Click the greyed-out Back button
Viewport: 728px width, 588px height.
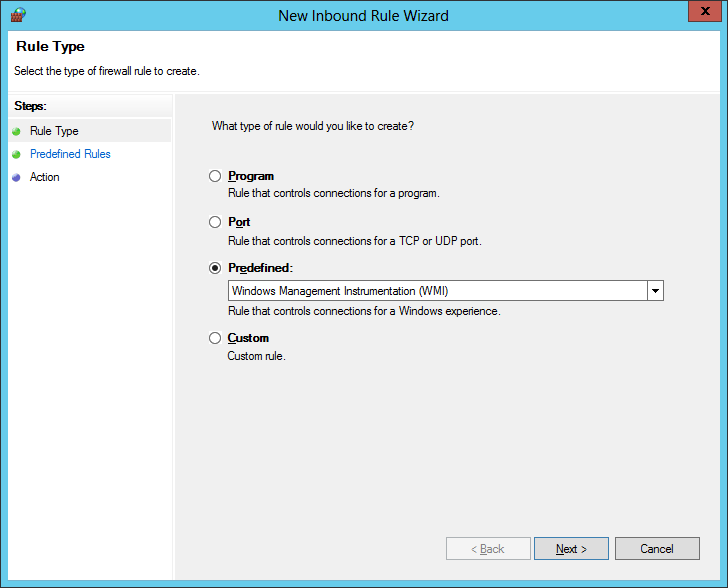pos(488,549)
